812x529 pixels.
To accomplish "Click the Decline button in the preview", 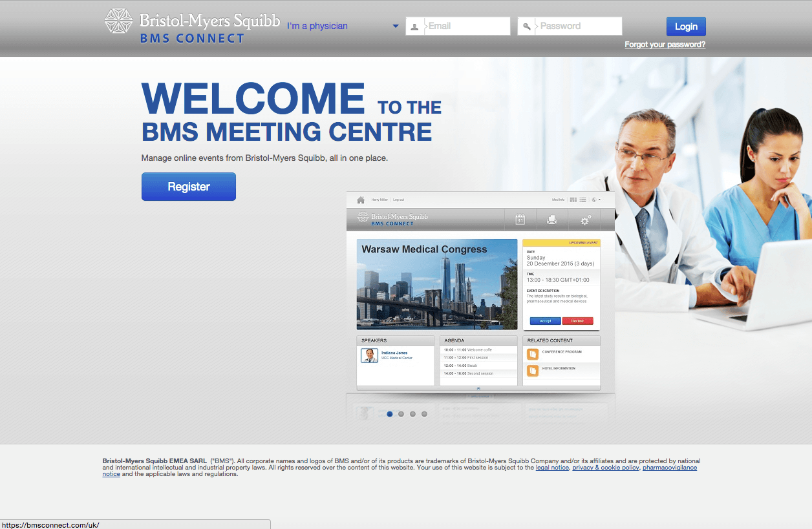I will point(577,321).
